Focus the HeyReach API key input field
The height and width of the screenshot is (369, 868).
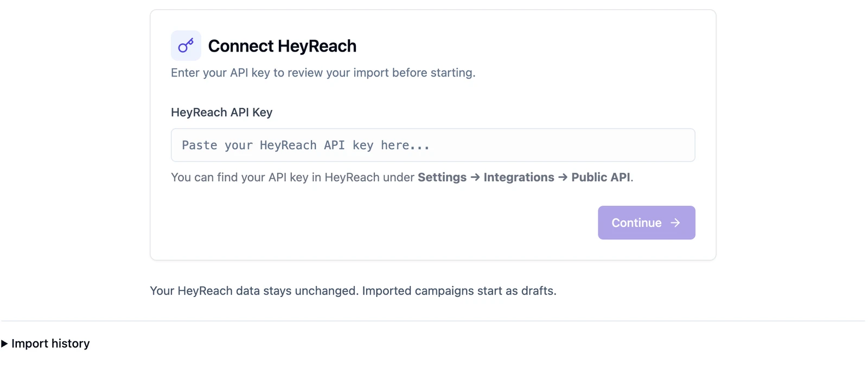433,145
